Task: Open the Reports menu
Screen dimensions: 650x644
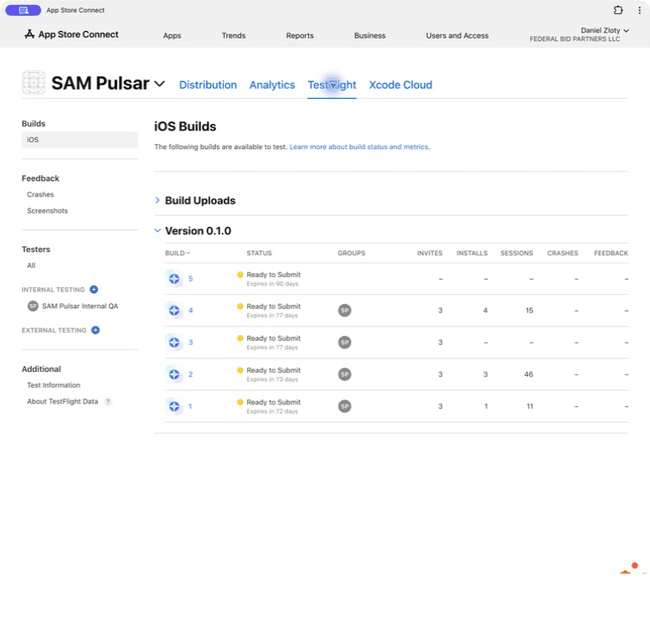Action: 300,36
